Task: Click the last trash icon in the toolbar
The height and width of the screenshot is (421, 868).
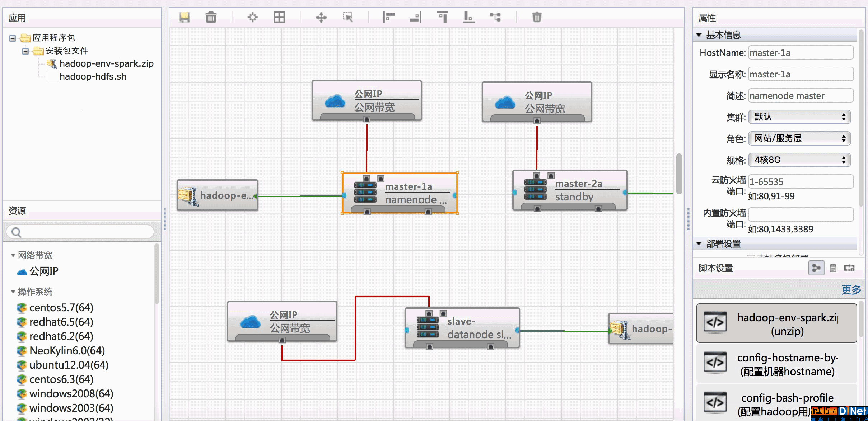Action: tap(537, 17)
